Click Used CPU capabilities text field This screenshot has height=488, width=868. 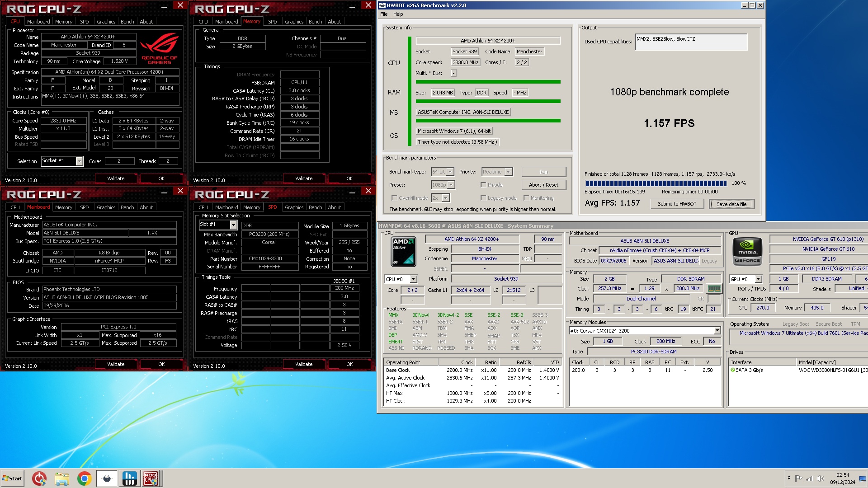691,42
